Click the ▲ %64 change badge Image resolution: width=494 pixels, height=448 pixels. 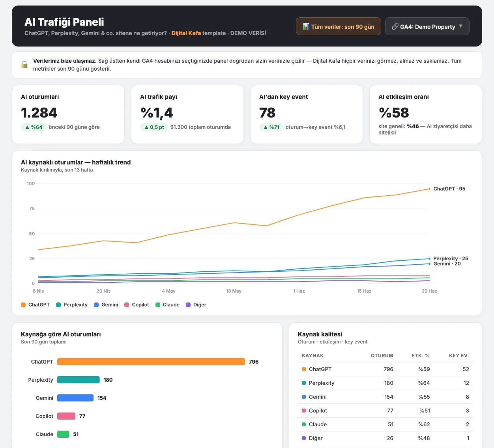[x=34, y=127]
